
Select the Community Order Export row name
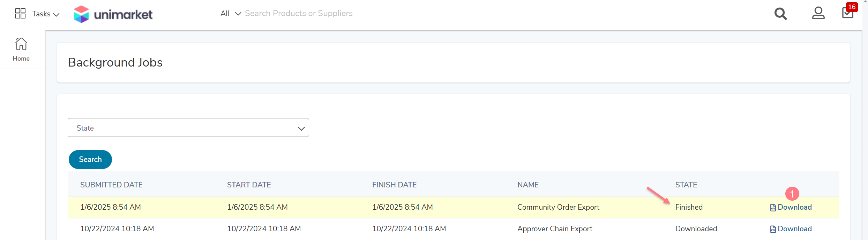pyautogui.click(x=558, y=207)
